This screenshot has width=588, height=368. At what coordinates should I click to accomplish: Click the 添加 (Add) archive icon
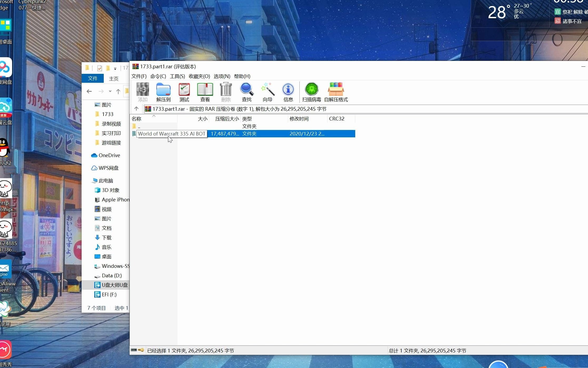pyautogui.click(x=142, y=92)
